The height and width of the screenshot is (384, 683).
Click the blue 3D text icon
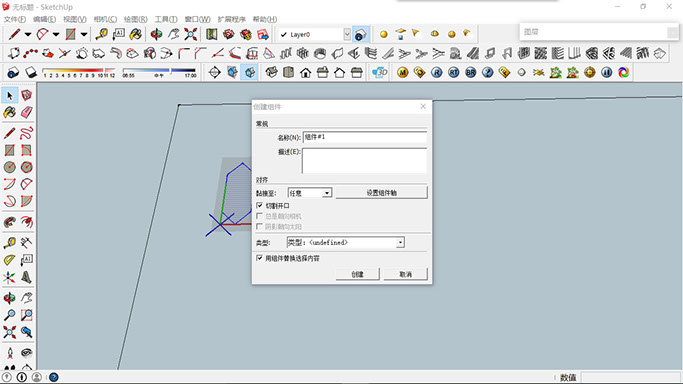(x=379, y=72)
